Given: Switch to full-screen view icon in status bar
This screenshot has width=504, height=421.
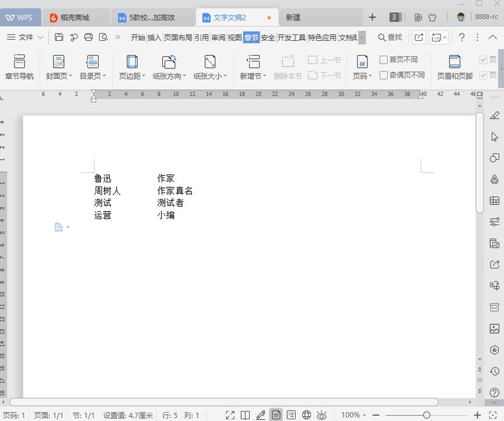Looking at the screenshot, I should 230,415.
